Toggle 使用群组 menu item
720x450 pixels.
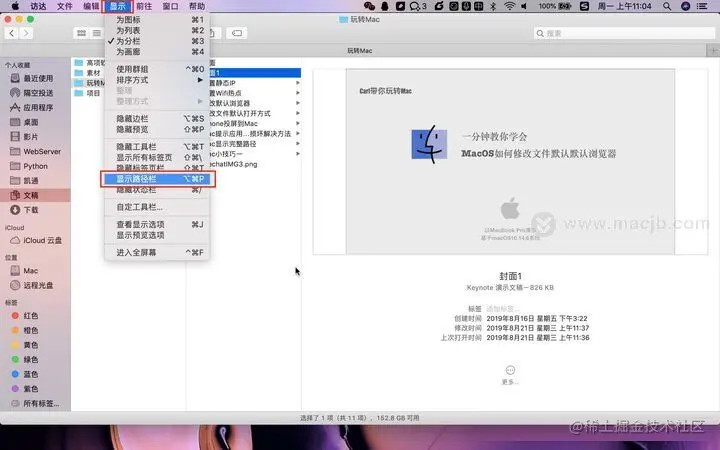[x=157, y=69]
